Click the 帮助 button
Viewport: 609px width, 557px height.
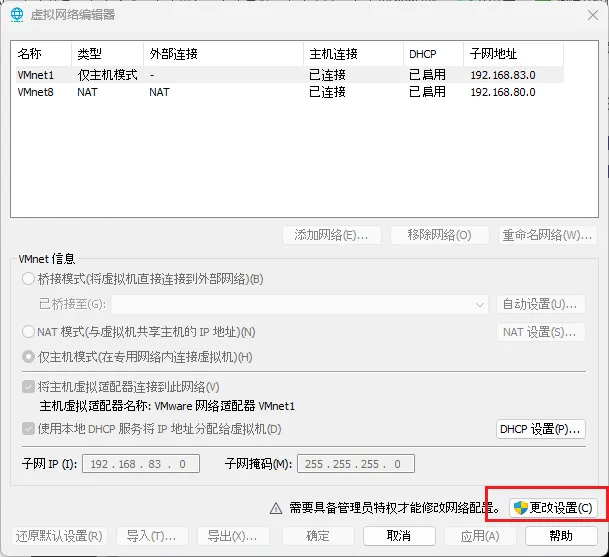point(561,536)
